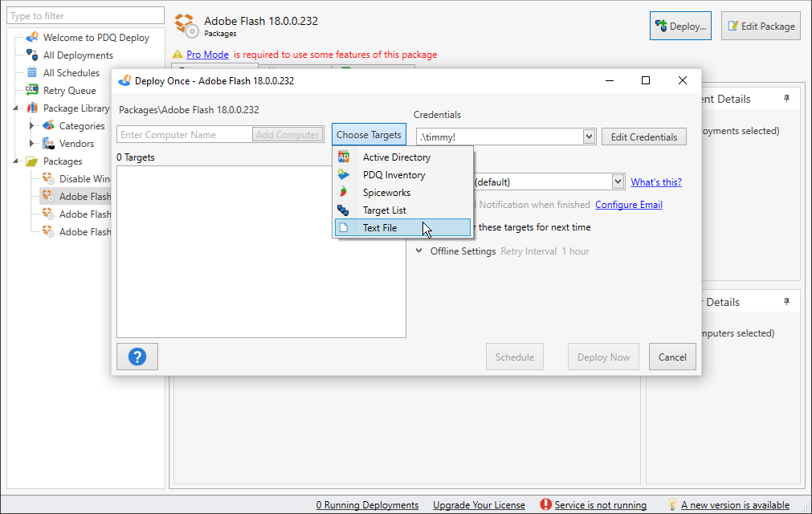This screenshot has height=514, width=812.
Task: Expand the Categories tree node
Action: [x=31, y=125]
